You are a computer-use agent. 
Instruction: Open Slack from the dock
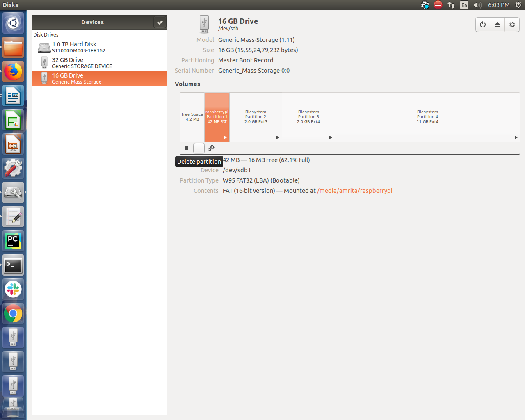pos(13,289)
